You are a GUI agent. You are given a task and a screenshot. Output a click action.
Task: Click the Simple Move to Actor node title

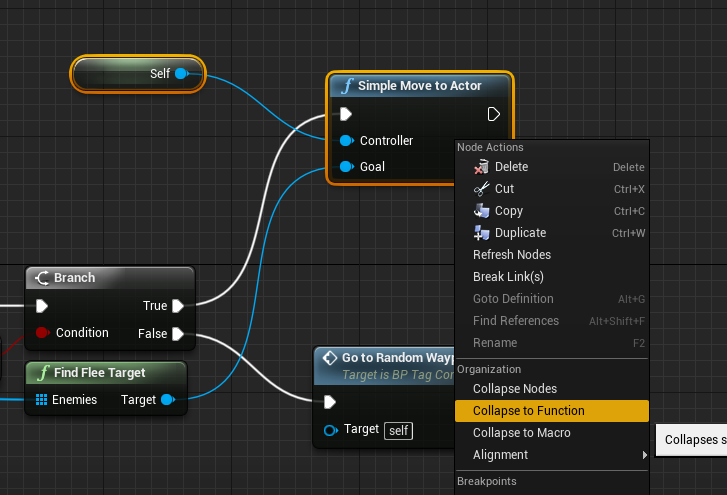[419, 86]
